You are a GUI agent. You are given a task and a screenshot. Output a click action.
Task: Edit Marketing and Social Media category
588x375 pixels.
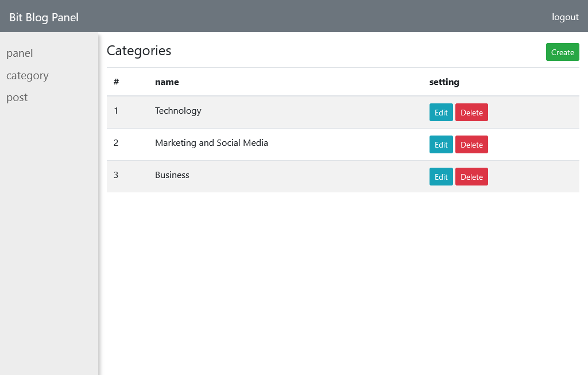click(441, 145)
